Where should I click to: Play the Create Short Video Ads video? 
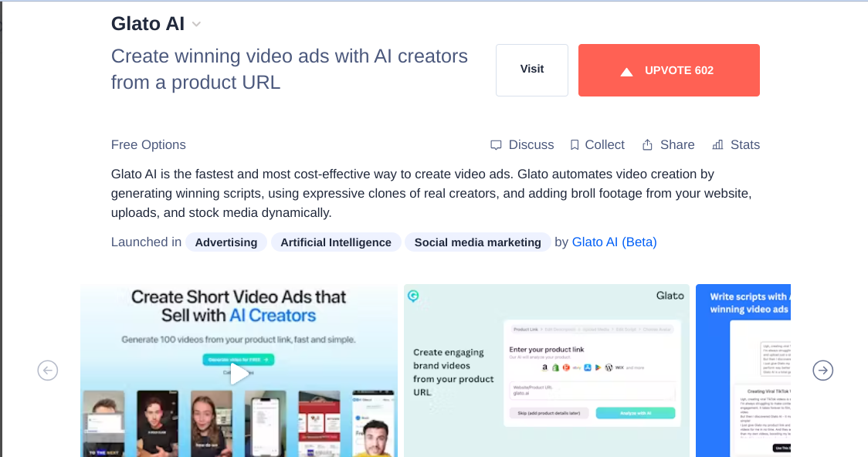click(239, 374)
